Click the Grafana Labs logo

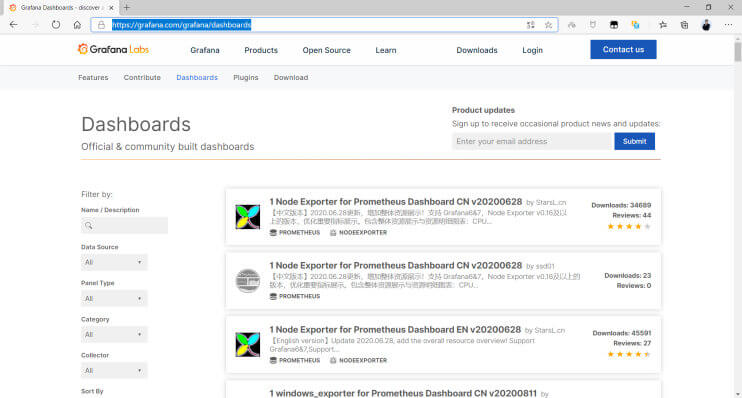114,49
